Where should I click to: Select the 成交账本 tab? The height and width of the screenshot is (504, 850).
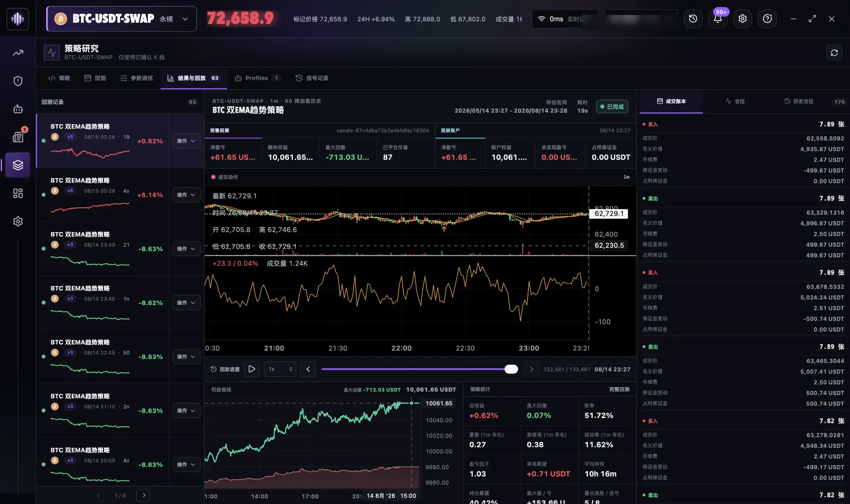(671, 101)
